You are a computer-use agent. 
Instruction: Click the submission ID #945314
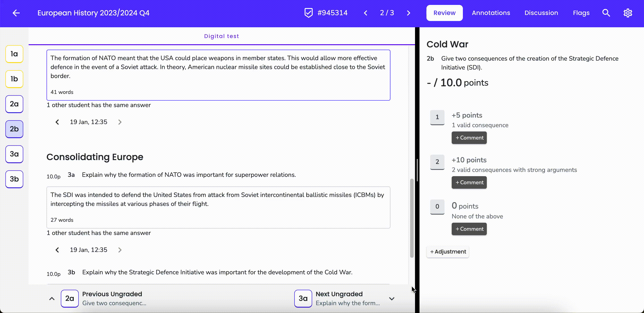(333, 13)
